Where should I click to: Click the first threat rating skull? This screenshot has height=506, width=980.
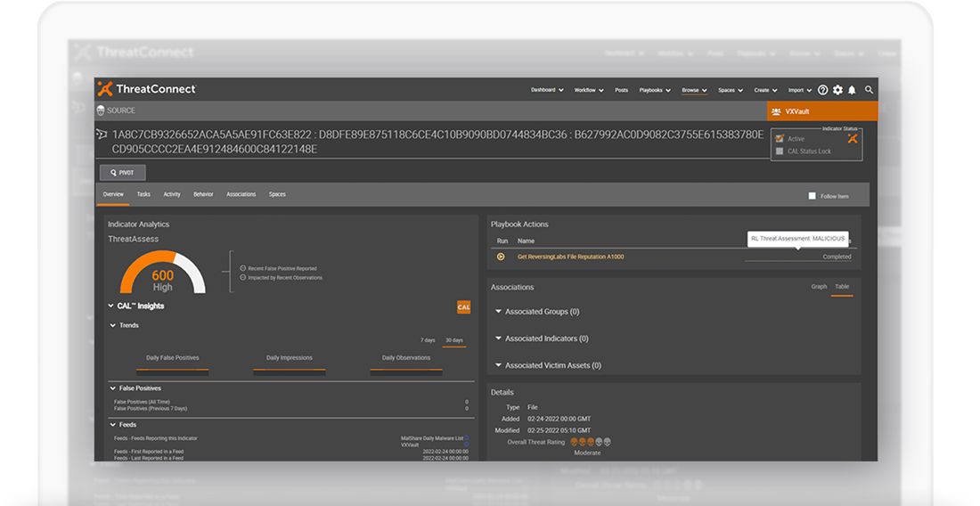tap(575, 442)
